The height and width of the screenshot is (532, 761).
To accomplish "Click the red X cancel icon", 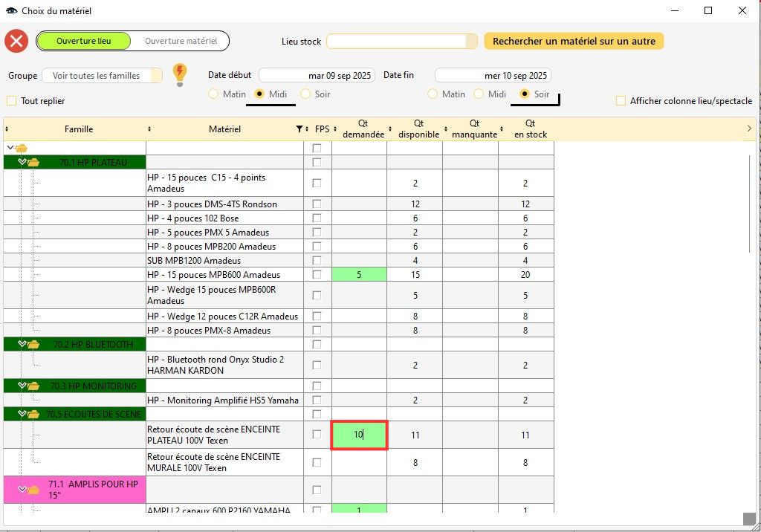I will tap(16, 41).
